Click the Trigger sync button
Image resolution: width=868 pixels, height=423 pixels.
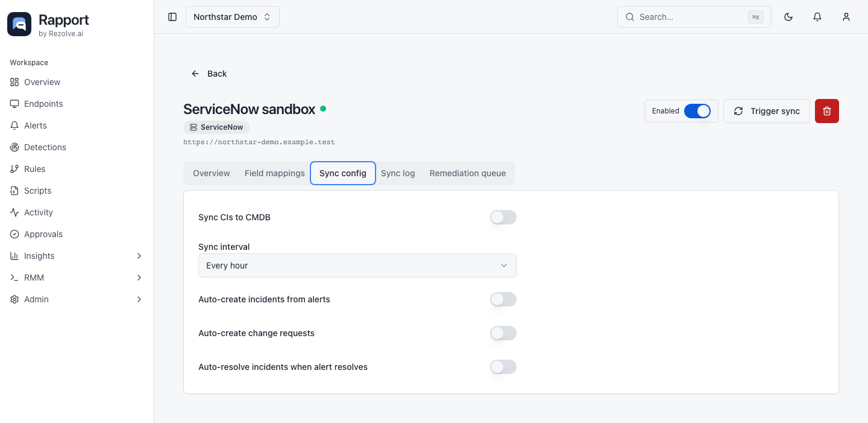point(767,111)
